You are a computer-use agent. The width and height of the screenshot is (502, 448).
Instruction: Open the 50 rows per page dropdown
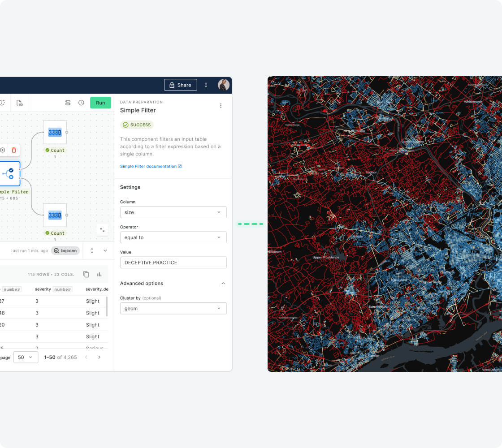tap(26, 357)
